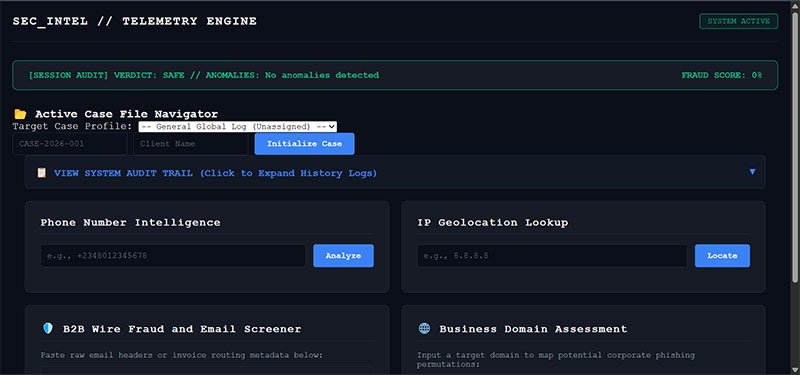
Task: Click the Locate button for IP lookup
Action: point(722,256)
